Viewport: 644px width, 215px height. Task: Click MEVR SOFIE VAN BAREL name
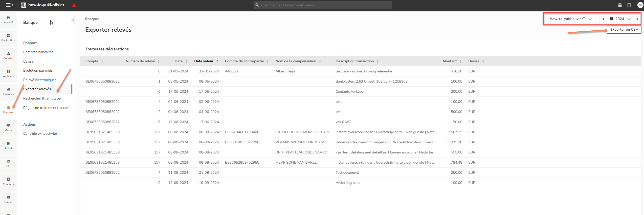[x=296, y=162]
